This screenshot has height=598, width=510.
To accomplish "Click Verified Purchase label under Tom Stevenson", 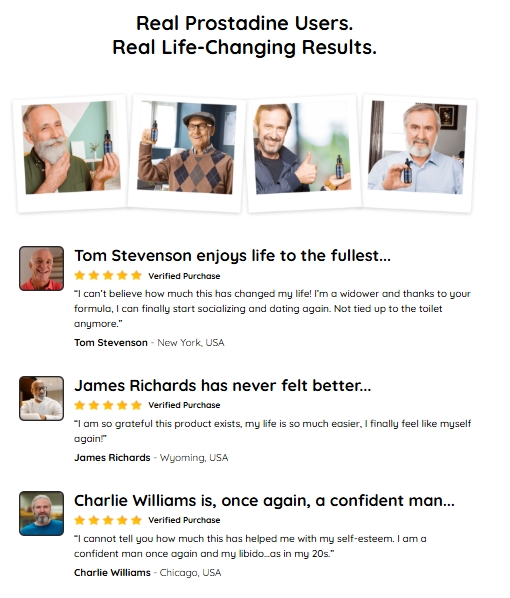I will point(184,276).
